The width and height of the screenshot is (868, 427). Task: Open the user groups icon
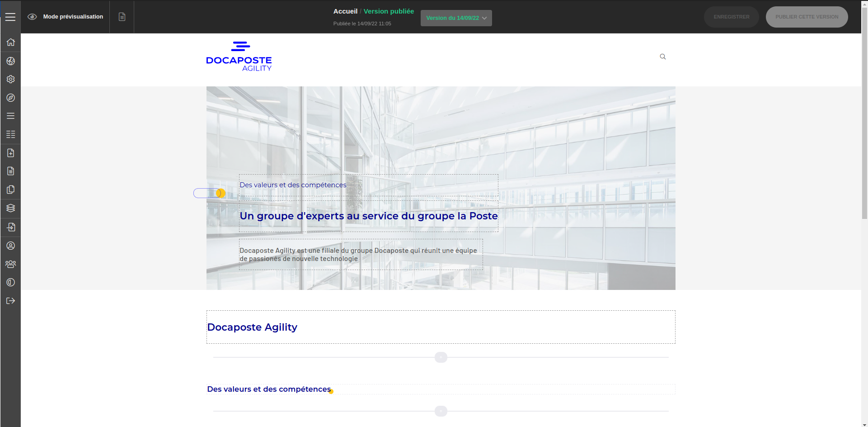[x=11, y=264]
